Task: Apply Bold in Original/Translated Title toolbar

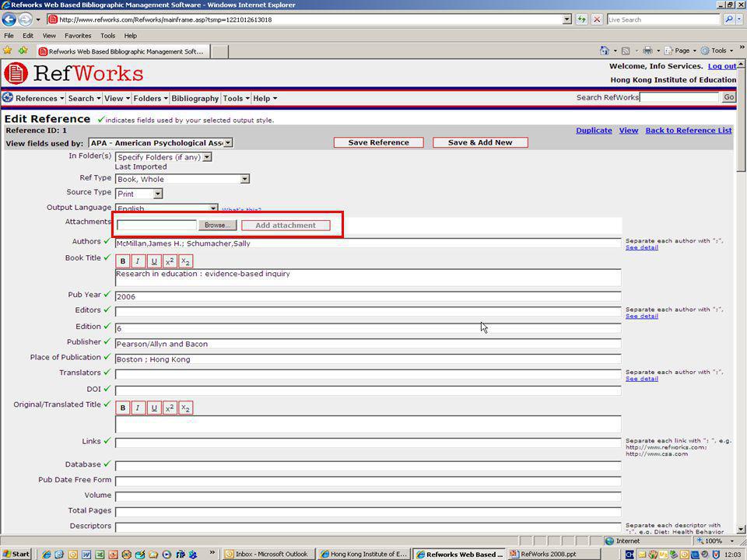Action: point(122,408)
